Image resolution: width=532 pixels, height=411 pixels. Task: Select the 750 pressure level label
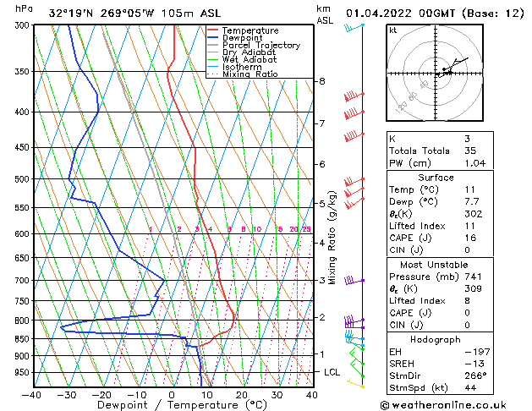(24, 301)
